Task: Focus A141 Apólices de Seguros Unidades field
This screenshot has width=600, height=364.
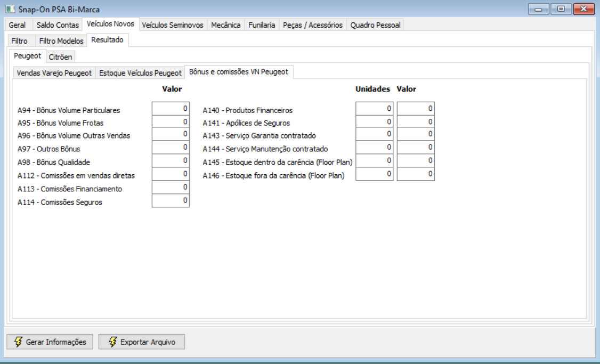Action: point(374,122)
